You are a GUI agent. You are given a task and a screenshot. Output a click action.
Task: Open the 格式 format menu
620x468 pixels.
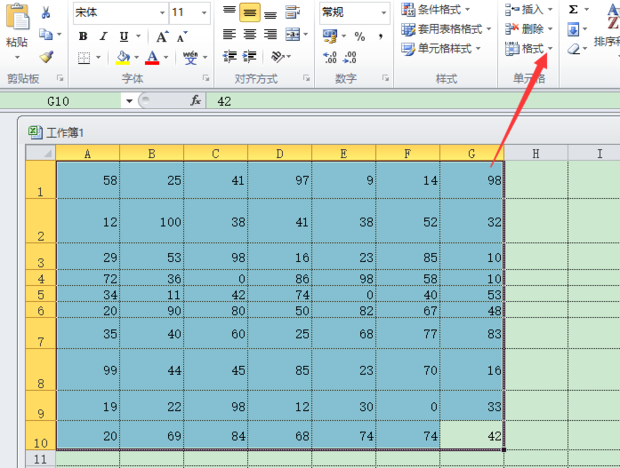point(529,49)
